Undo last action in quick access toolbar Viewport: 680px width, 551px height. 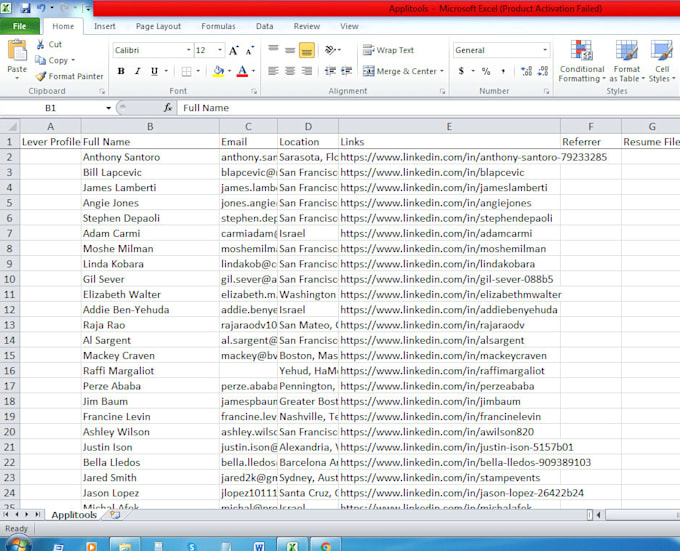[41, 8]
